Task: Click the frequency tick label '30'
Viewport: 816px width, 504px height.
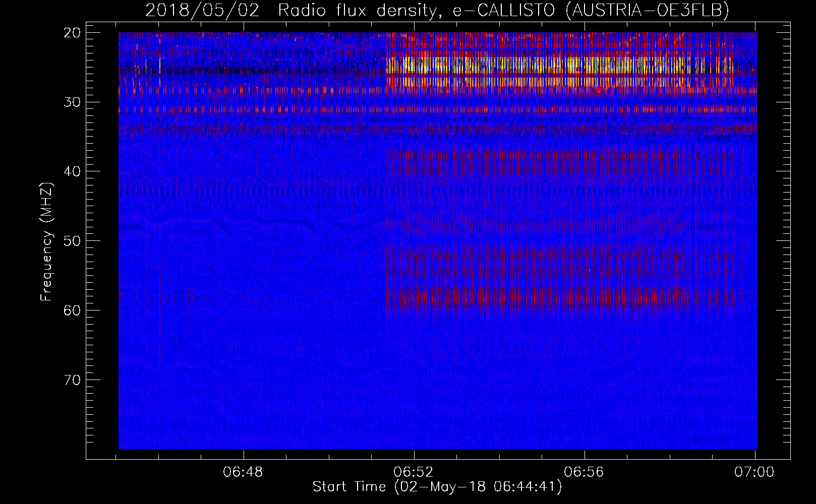Action: coord(72,102)
